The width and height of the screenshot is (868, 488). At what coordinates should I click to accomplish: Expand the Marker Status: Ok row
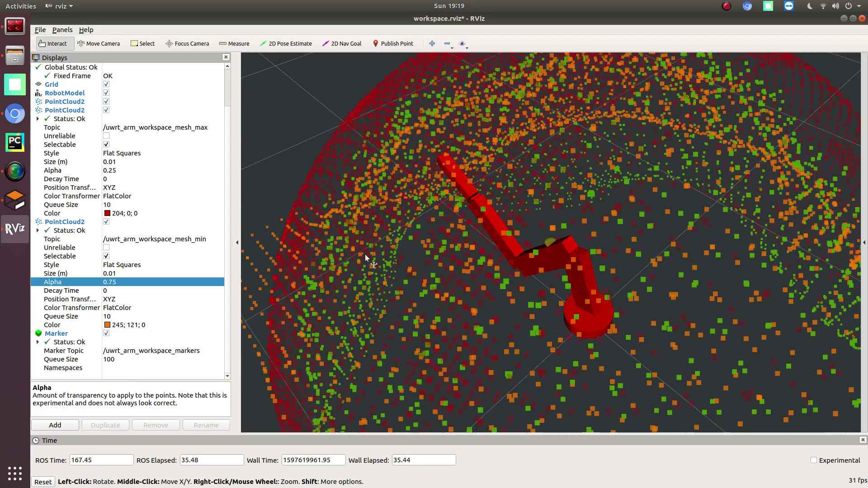pos(38,342)
